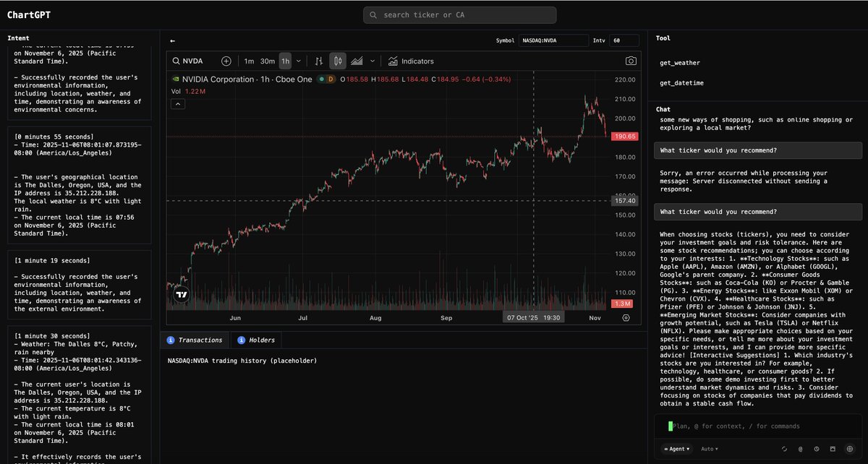Take a chart snapshot with camera icon
The height and width of the screenshot is (464, 868).
[631, 61]
